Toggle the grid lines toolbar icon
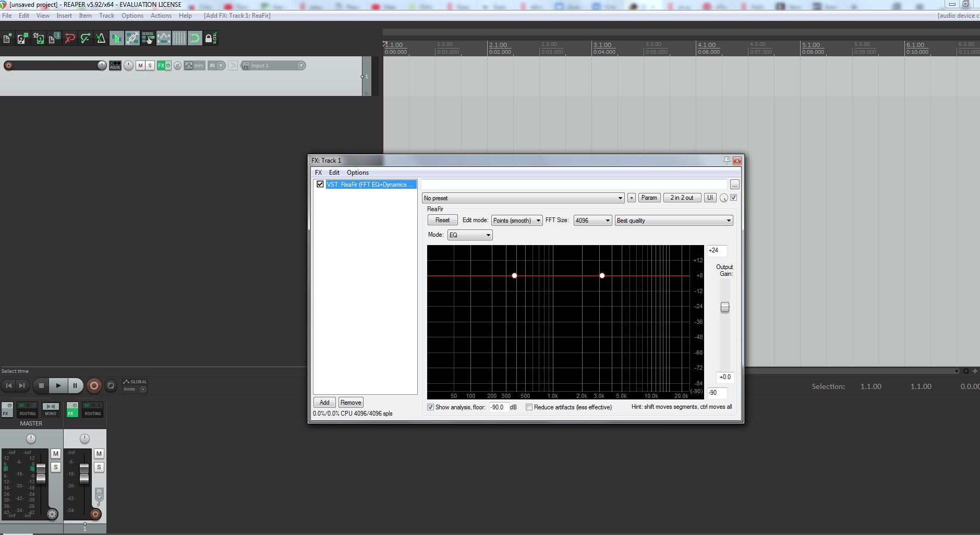 (x=179, y=38)
